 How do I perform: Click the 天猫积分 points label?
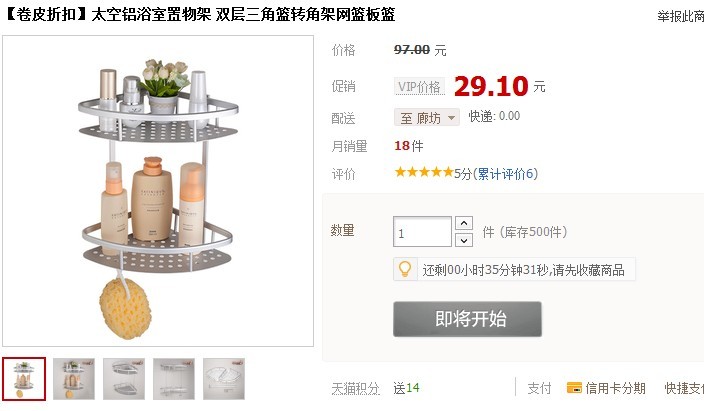click(356, 389)
